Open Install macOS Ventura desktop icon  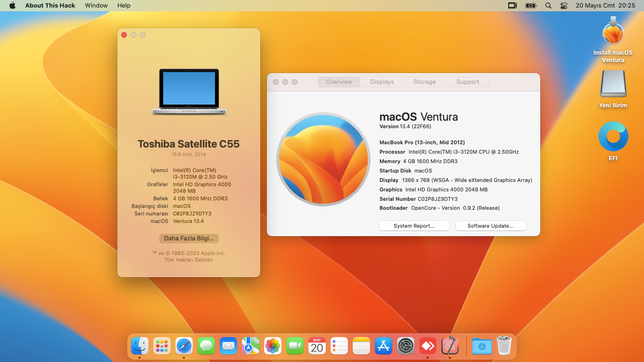(613, 40)
